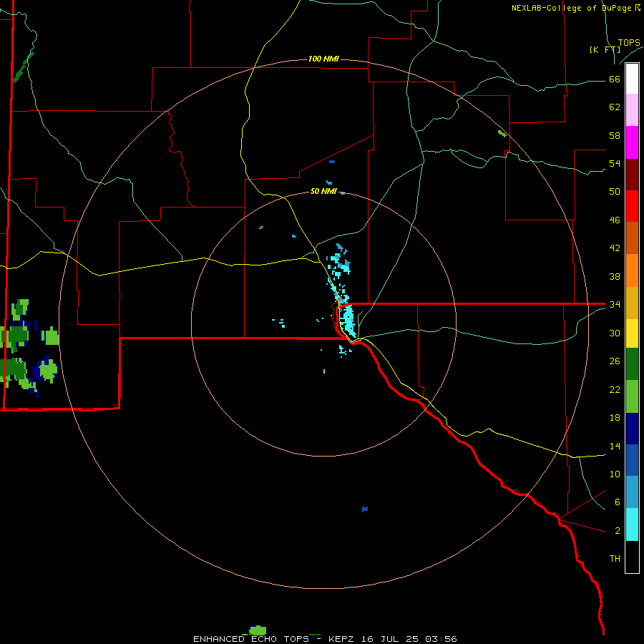Image resolution: width=644 pixels, height=644 pixels.
Task: Pick the white swatch in legend
Action: (632, 79)
